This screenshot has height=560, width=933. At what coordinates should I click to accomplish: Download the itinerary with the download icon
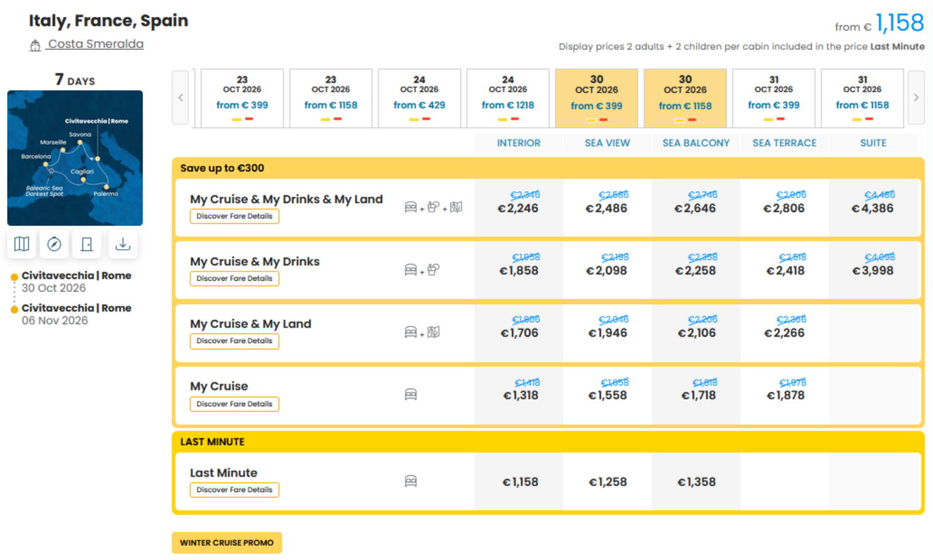click(x=123, y=244)
